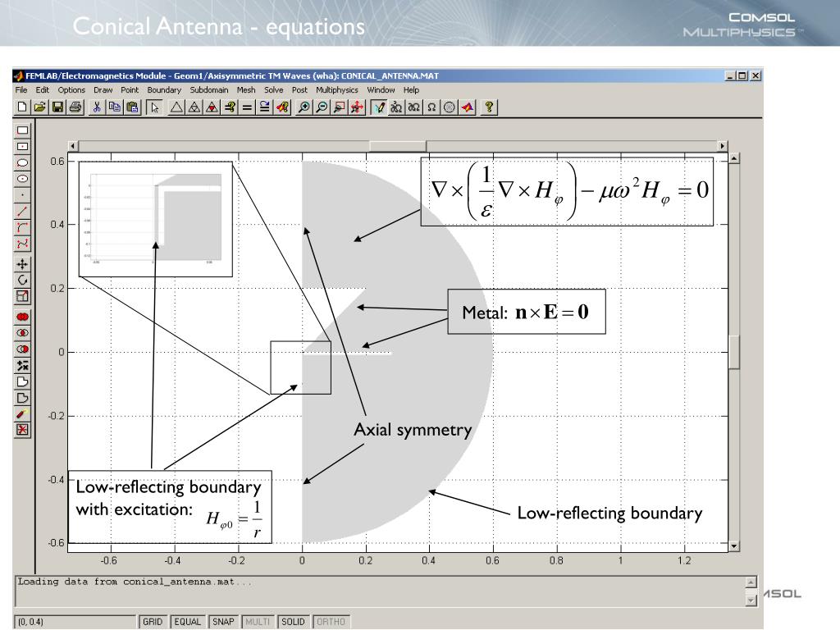Click the Restart solver icon
Screen dimensions: 840x630
(265, 107)
